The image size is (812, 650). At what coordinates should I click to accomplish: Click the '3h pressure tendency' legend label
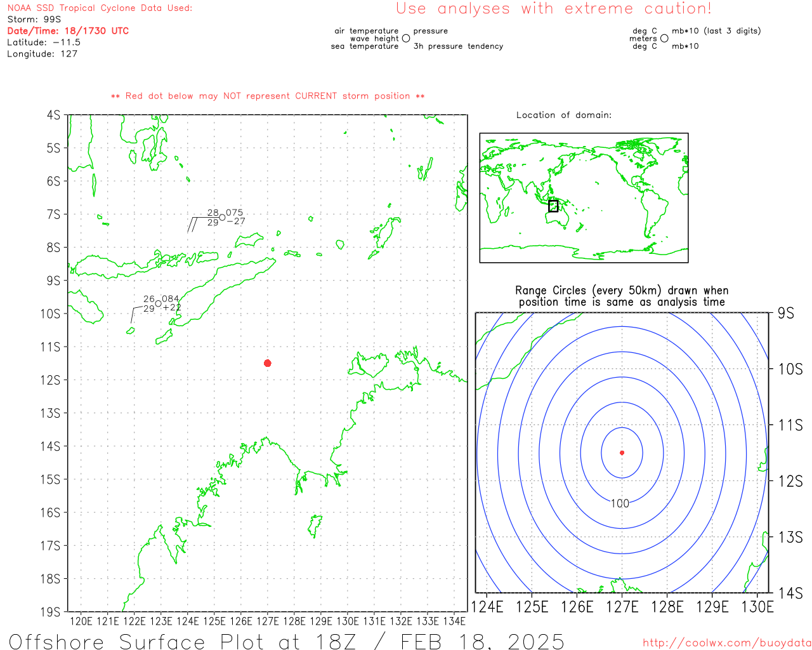click(x=458, y=46)
